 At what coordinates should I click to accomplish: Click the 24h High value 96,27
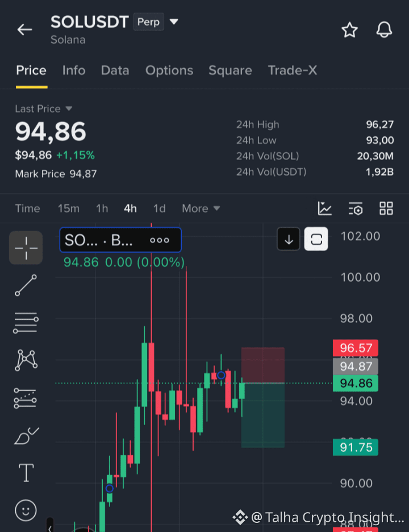coord(380,124)
